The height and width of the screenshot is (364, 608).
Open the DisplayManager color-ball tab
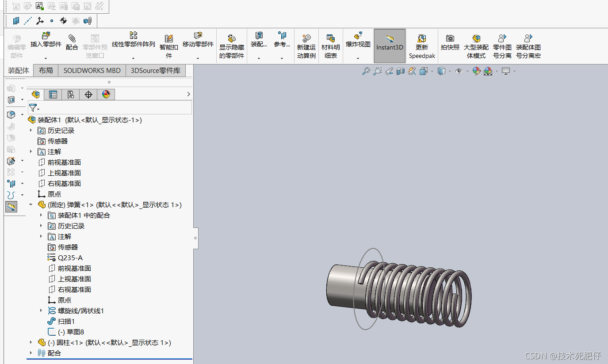106,94
